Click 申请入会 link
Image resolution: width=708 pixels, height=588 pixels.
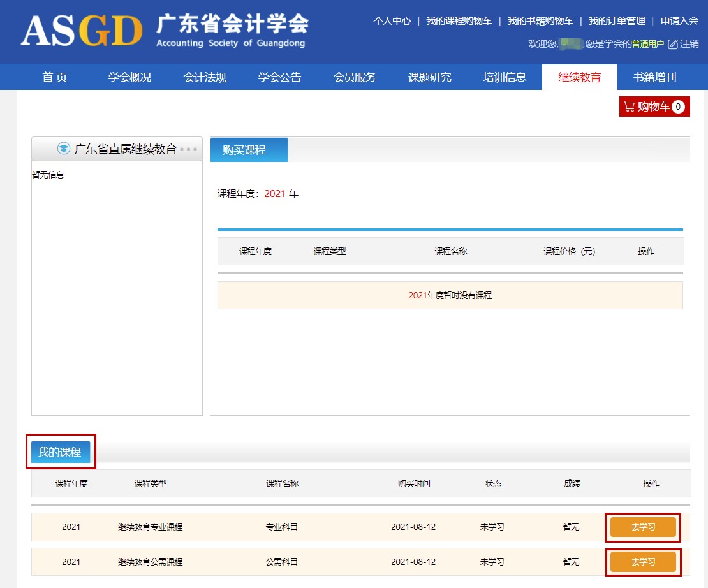click(679, 21)
